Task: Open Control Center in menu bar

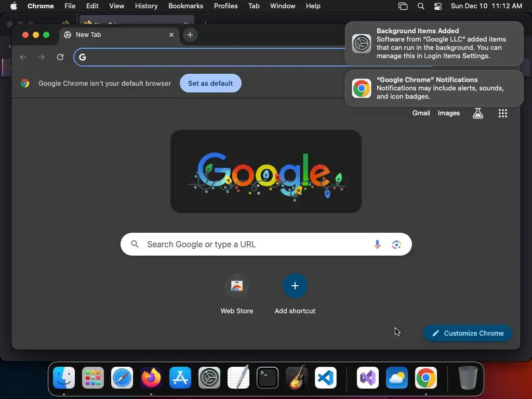Action: (x=438, y=6)
